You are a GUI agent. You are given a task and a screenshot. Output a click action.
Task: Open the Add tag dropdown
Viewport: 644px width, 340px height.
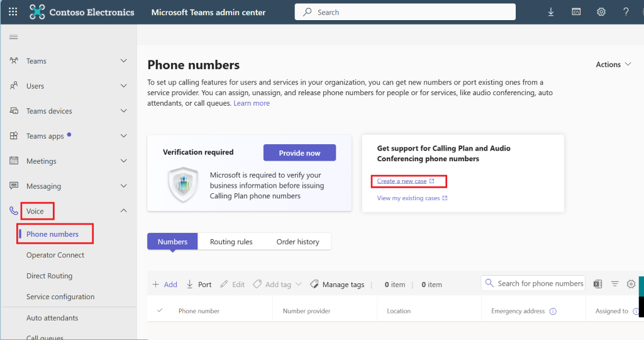pos(277,285)
